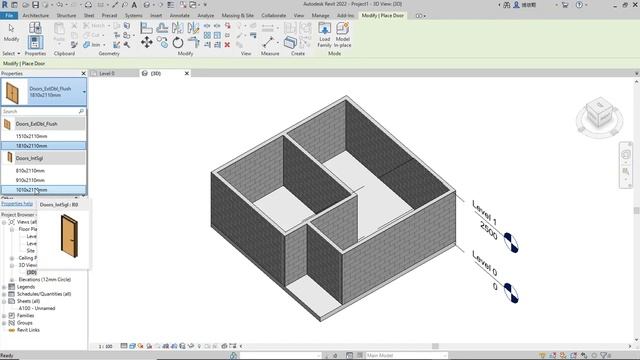Viewport: 640px width, 360px height.
Task: Click the Measure between two references icon
Action: 268,42
